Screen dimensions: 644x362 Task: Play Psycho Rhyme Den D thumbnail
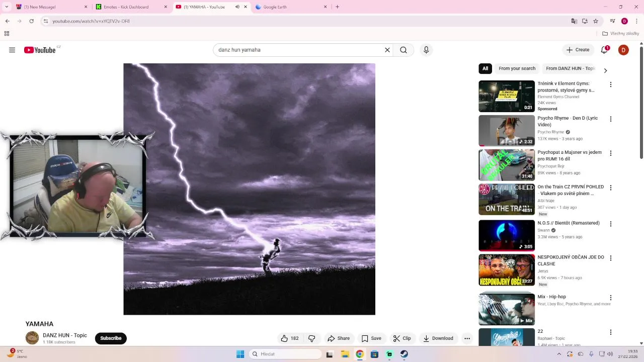tap(507, 131)
